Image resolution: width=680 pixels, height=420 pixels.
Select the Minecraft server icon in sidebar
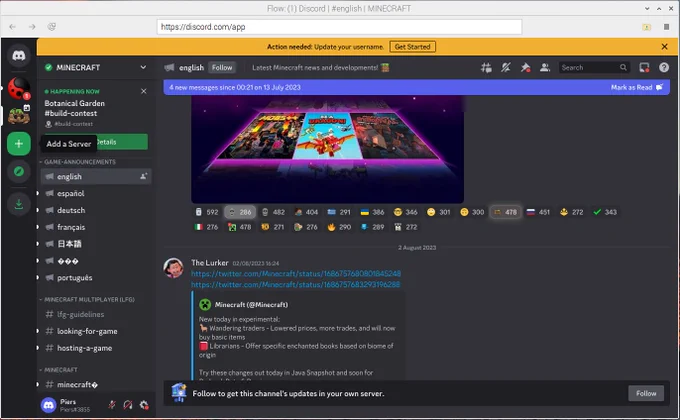(19, 115)
